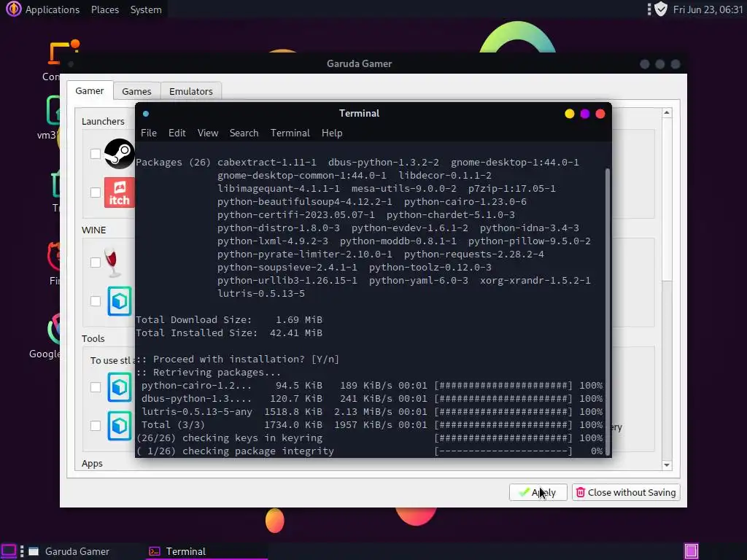Click the date and time clock

tap(708, 9)
